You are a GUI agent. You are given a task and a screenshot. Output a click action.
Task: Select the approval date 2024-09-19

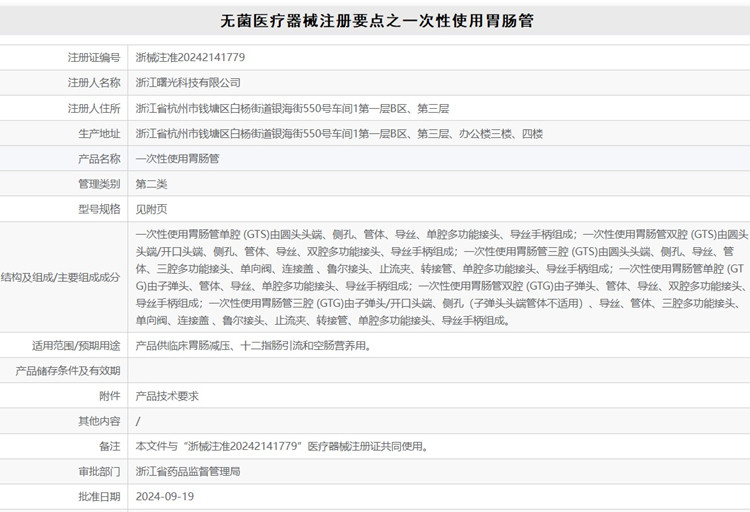pos(165,497)
